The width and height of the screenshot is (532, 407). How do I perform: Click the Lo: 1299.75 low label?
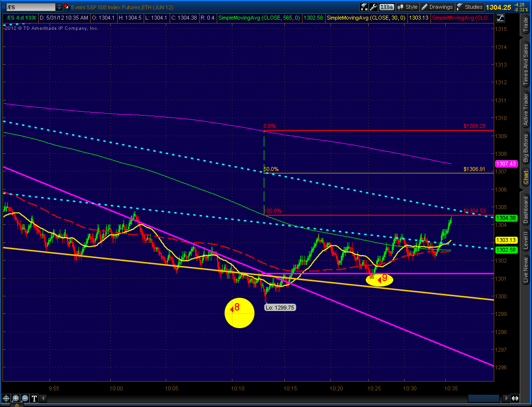(x=280, y=308)
